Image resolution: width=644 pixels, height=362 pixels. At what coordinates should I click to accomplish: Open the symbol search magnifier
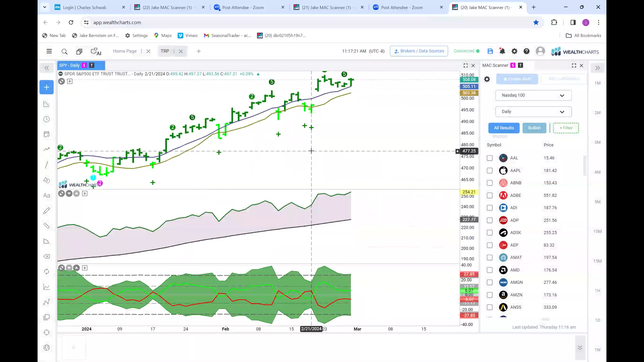(x=64, y=51)
